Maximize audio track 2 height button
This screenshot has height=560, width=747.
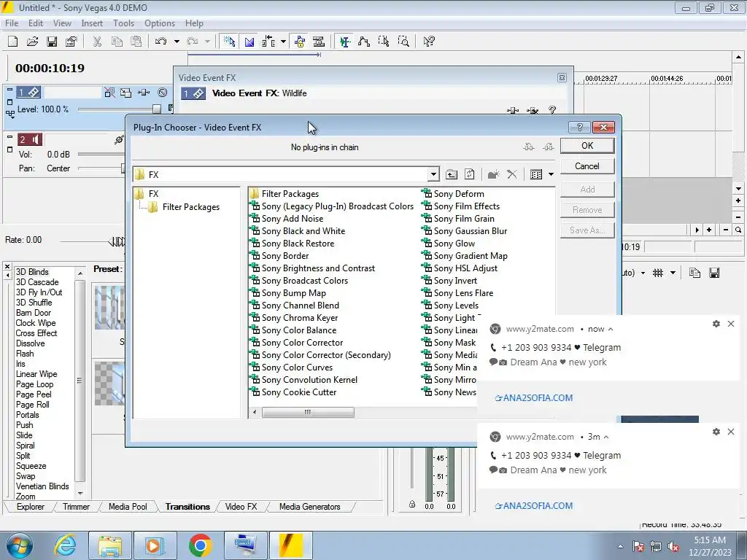pos(9,149)
